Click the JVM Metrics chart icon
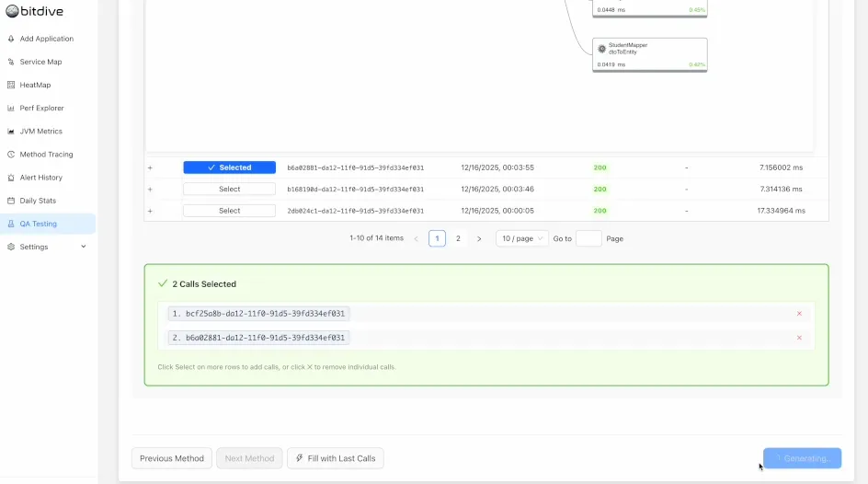868x484 pixels. pos(11,132)
